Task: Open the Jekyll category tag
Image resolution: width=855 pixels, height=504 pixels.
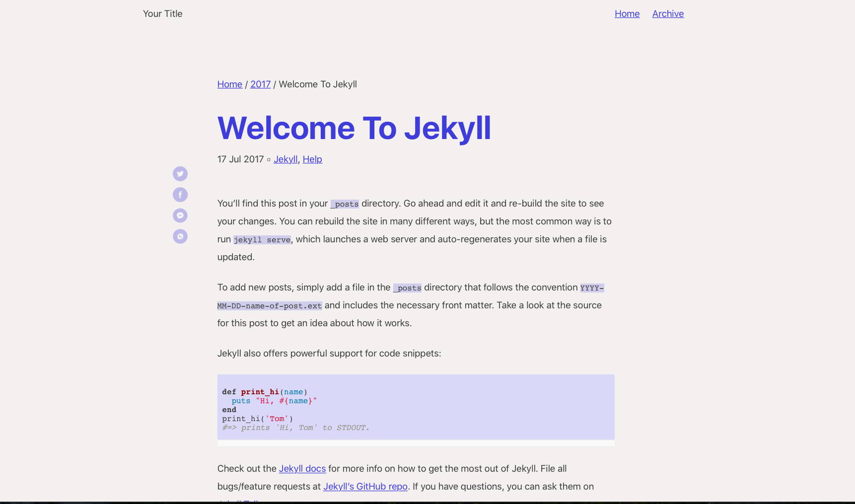Action: [285, 159]
